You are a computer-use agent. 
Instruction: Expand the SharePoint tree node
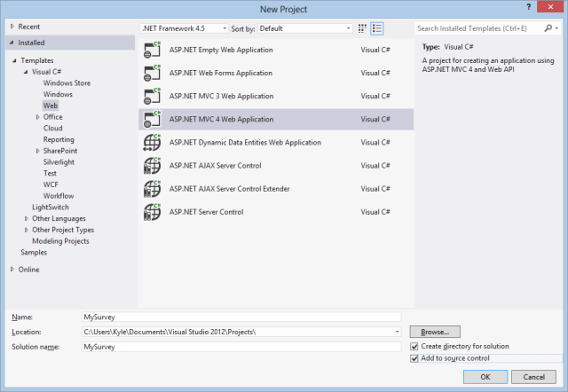pyautogui.click(x=37, y=151)
